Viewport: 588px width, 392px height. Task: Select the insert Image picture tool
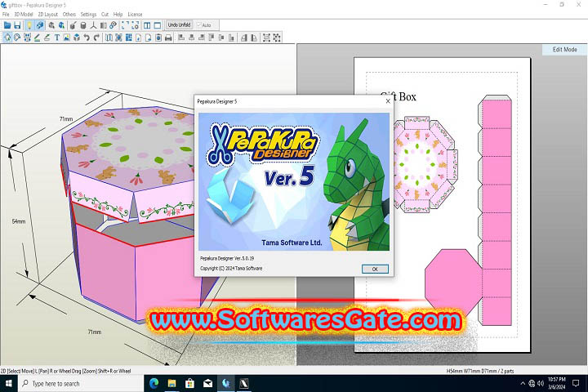(x=67, y=38)
